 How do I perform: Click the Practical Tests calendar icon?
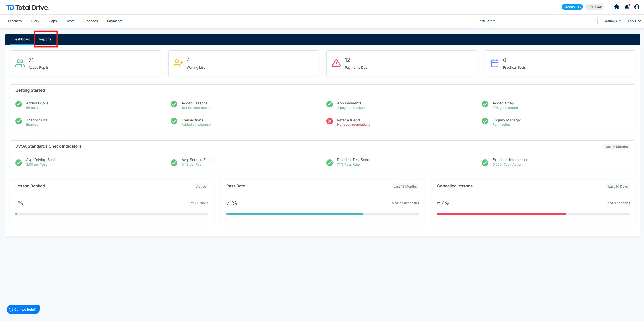tap(494, 63)
